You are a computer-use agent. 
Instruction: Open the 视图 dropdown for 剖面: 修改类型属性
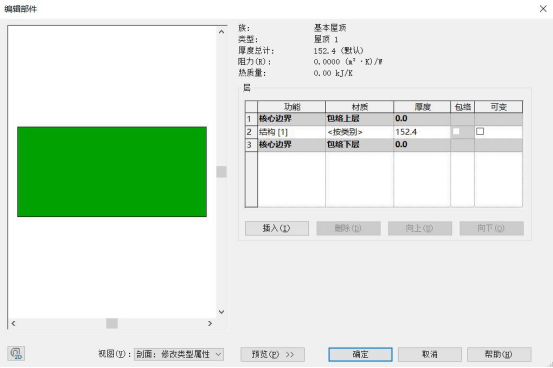(179, 354)
